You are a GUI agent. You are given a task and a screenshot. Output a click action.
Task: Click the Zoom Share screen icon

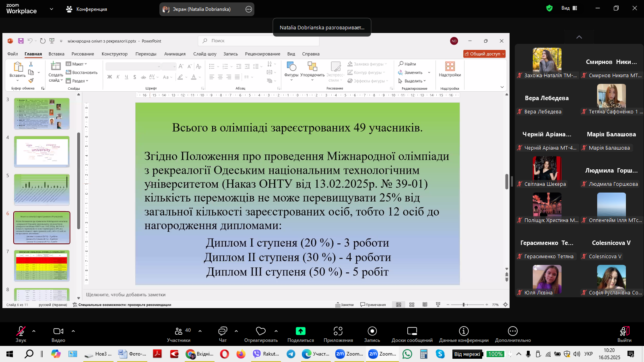pyautogui.click(x=300, y=331)
